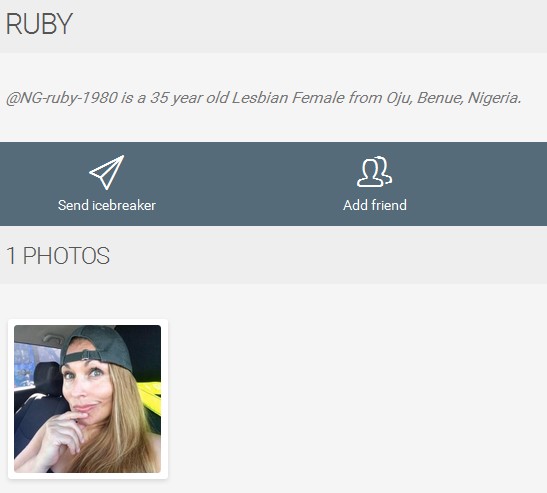This screenshot has height=493, width=547.
Task: Click the baseball cap in the photo
Action: (x=98, y=347)
